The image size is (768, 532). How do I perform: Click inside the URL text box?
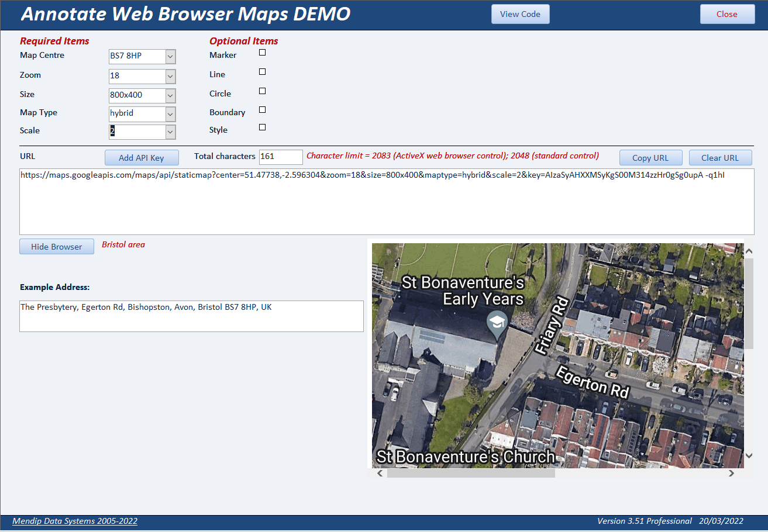point(387,202)
